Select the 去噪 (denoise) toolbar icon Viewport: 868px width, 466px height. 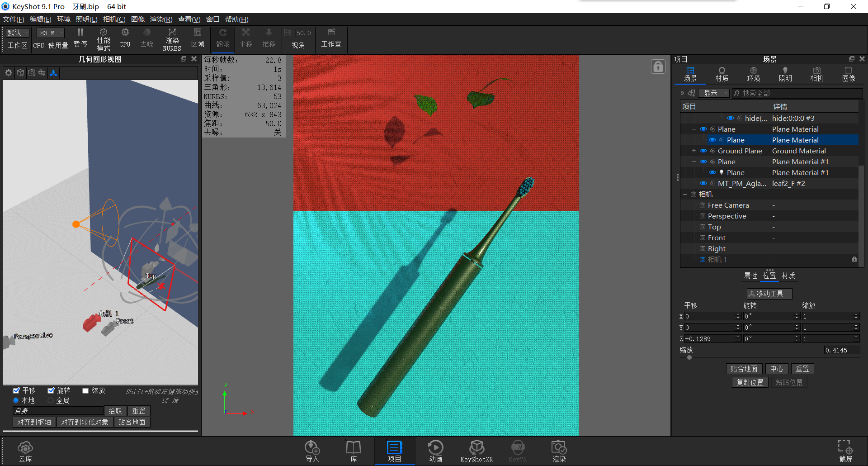pos(146,38)
